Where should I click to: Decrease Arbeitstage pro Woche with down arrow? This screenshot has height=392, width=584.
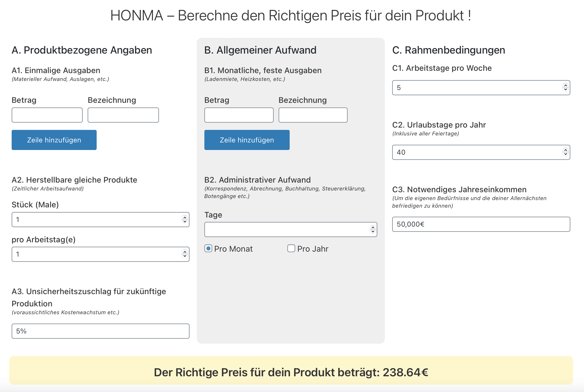point(565,89)
